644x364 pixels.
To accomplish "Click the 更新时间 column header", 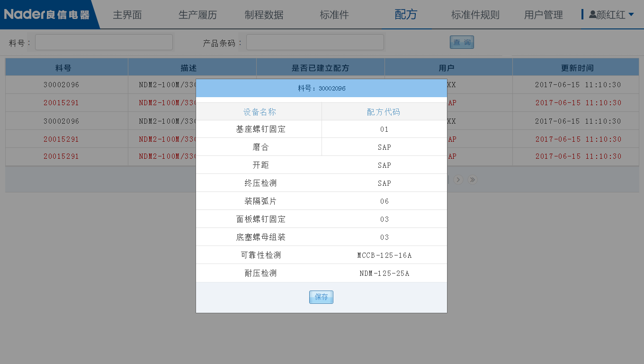I will [576, 67].
